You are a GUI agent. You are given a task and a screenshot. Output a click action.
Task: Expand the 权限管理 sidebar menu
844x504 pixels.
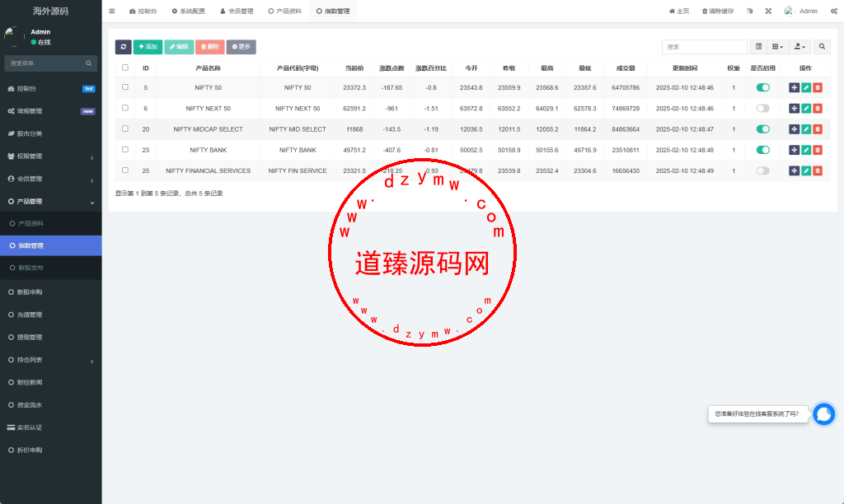click(x=50, y=156)
